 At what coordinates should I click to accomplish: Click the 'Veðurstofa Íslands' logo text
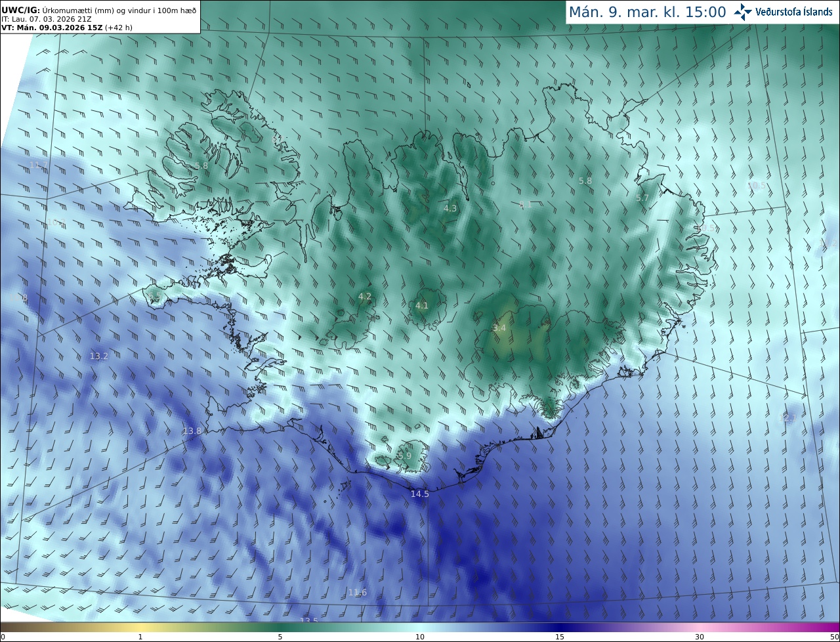[794, 12]
